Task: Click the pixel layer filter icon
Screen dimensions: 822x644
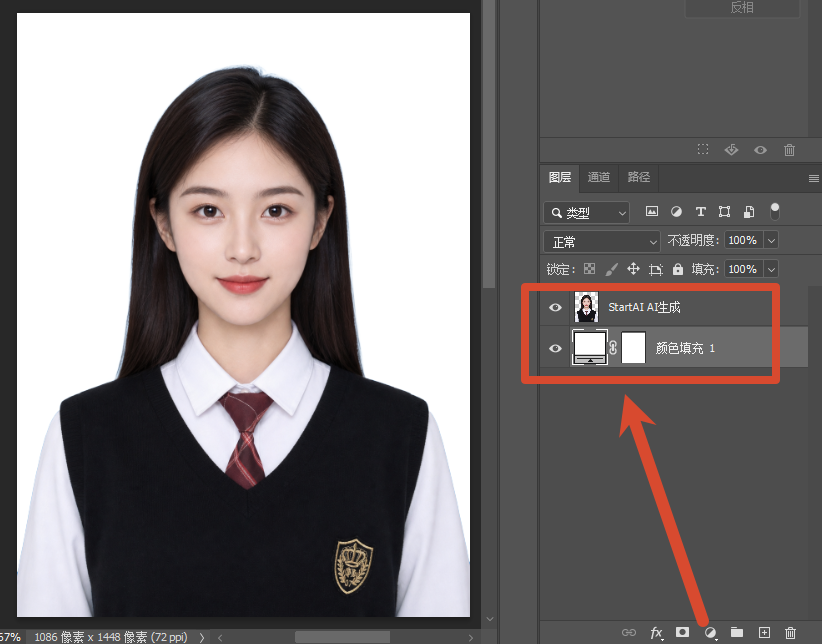Action: [652, 211]
